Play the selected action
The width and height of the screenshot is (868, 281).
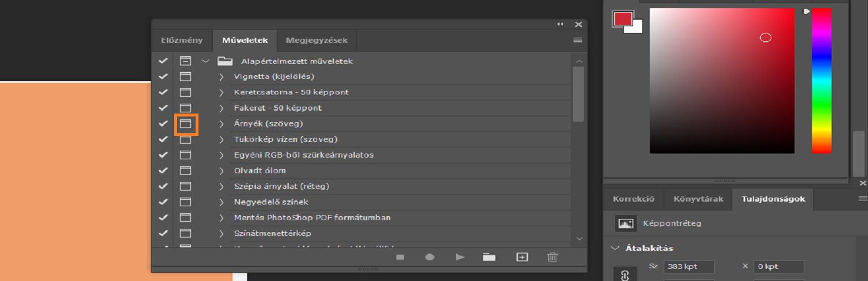pyautogui.click(x=460, y=257)
